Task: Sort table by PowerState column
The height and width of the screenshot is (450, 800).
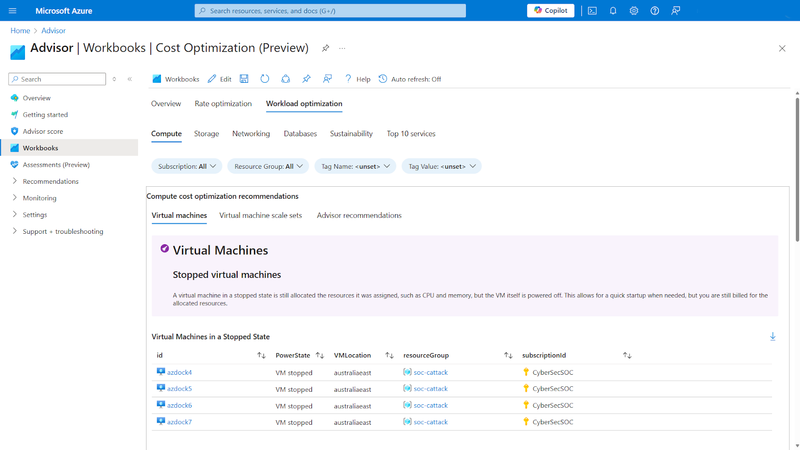Action: 320,355
